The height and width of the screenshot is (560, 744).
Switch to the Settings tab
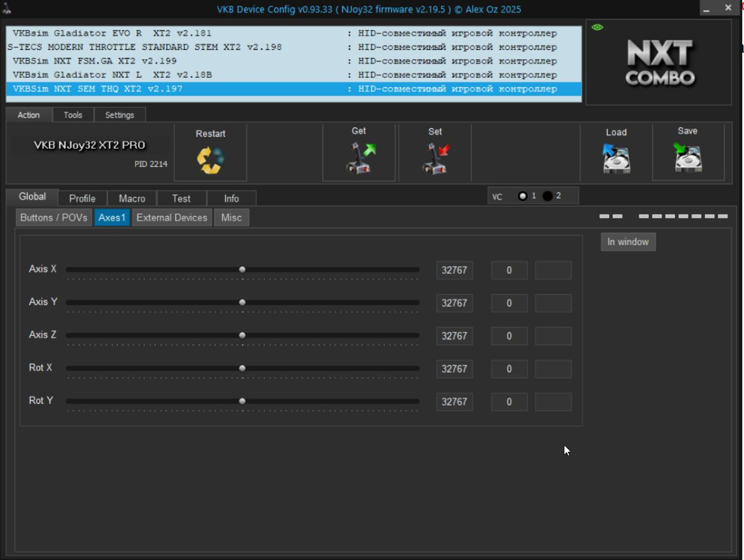[119, 115]
